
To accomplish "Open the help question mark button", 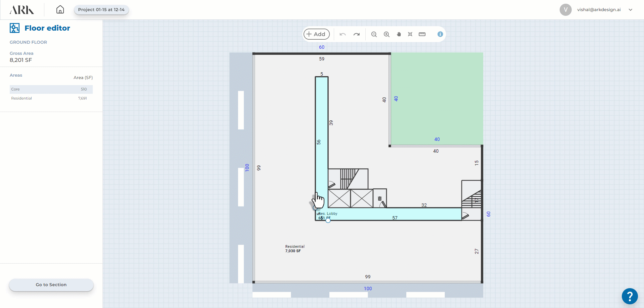I will click(630, 296).
